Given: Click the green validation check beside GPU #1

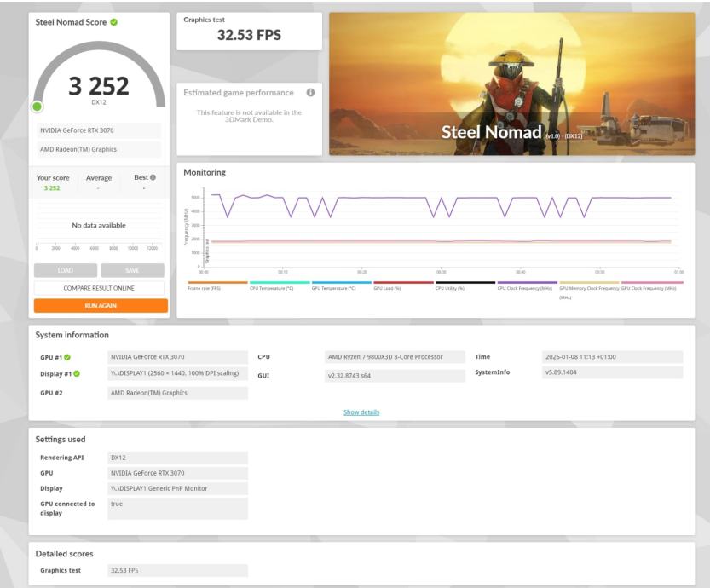Looking at the screenshot, I should tap(67, 357).
